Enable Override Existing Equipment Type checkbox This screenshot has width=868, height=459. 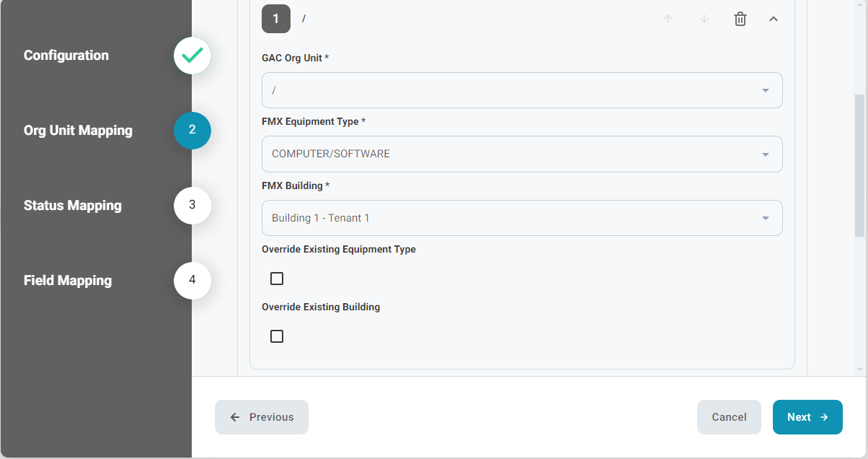[x=277, y=279]
